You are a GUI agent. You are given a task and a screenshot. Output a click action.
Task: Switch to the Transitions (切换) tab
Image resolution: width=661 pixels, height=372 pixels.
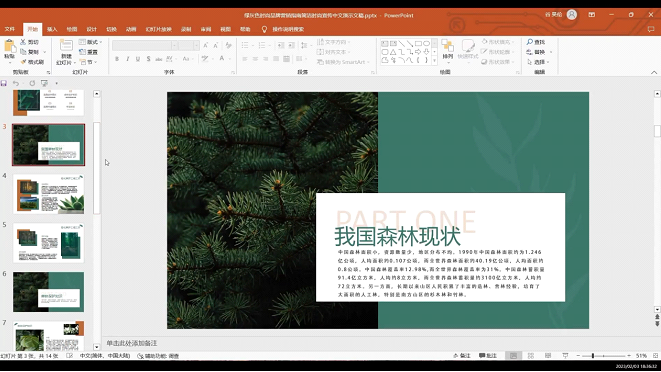pyautogui.click(x=111, y=29)
